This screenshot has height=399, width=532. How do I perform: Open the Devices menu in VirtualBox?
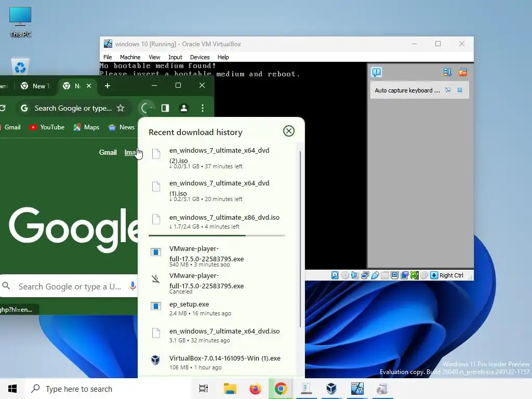tap(200, 57)
